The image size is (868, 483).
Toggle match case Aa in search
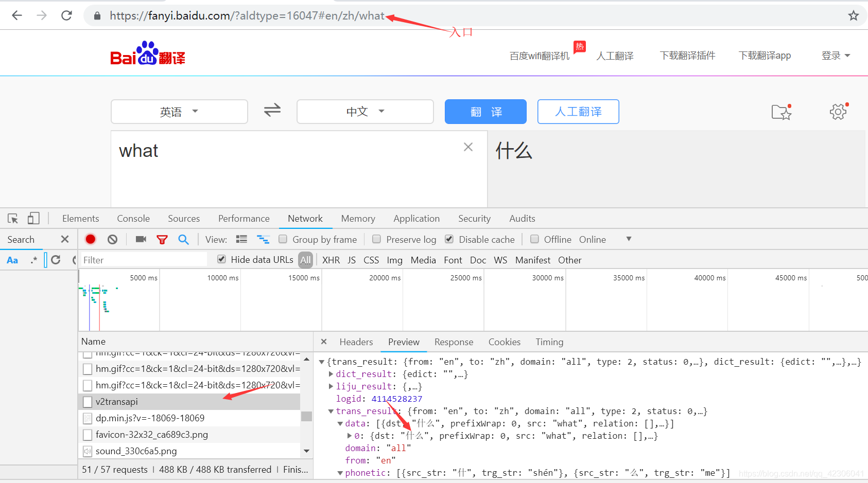coord(12,260)
